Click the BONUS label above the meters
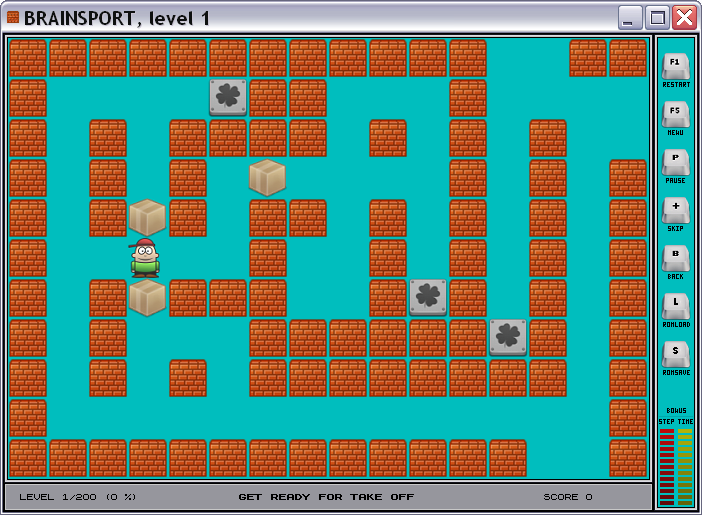702x515 pixels. click(x=676, y=411)
